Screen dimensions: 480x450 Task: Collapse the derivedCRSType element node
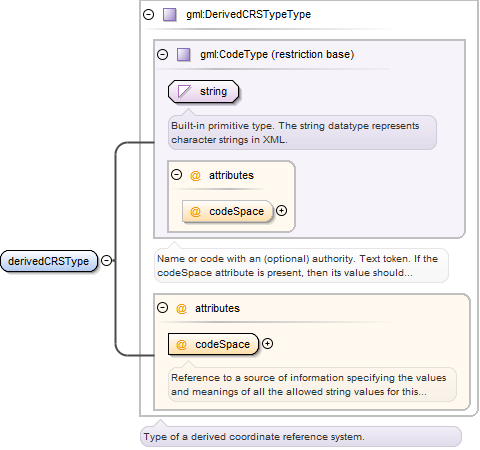point(106,261)
